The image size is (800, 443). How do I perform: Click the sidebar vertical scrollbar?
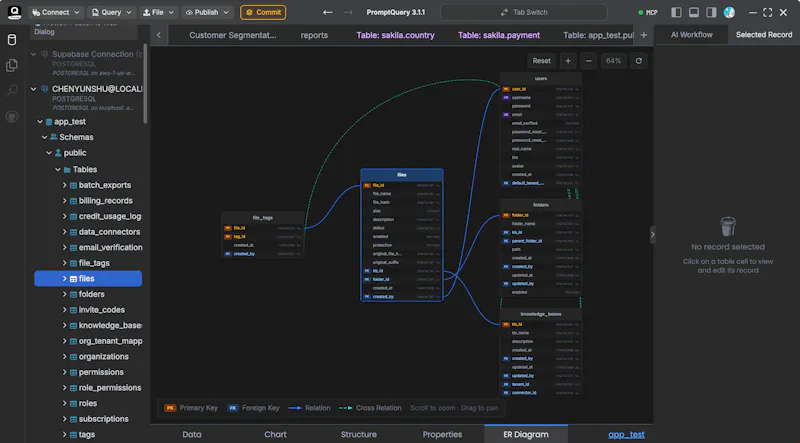point(145,84)
